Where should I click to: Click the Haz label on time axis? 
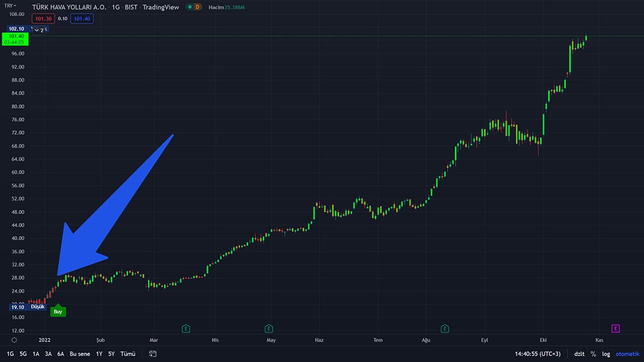[319, 340]
